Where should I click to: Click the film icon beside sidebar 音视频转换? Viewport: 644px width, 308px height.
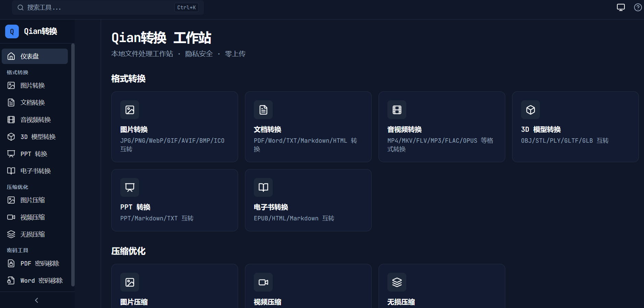click(11, 120)
